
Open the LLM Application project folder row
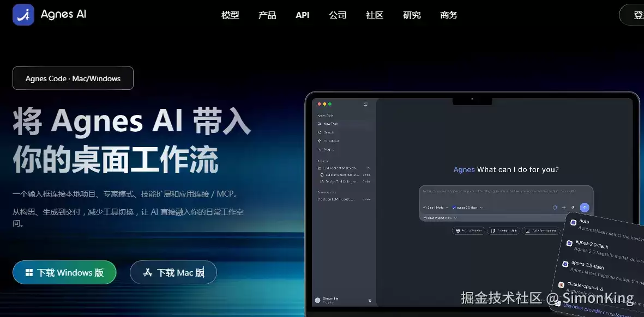coord(344,168)
